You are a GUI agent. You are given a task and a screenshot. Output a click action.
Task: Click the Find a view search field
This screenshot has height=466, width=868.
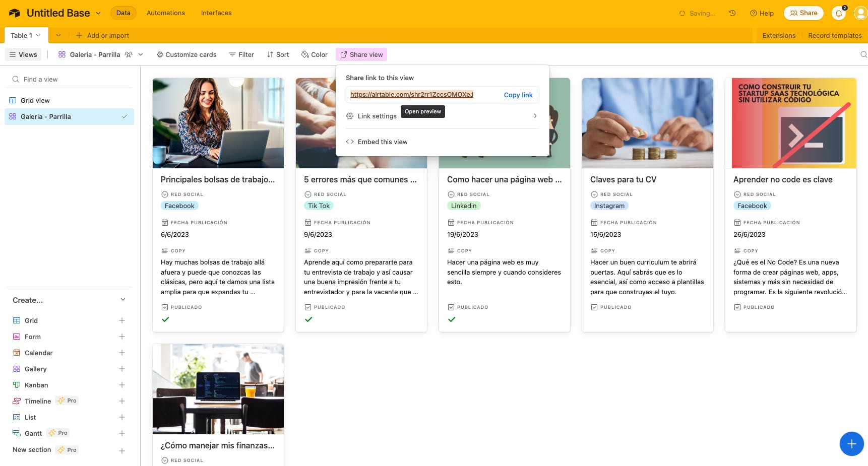70,79
